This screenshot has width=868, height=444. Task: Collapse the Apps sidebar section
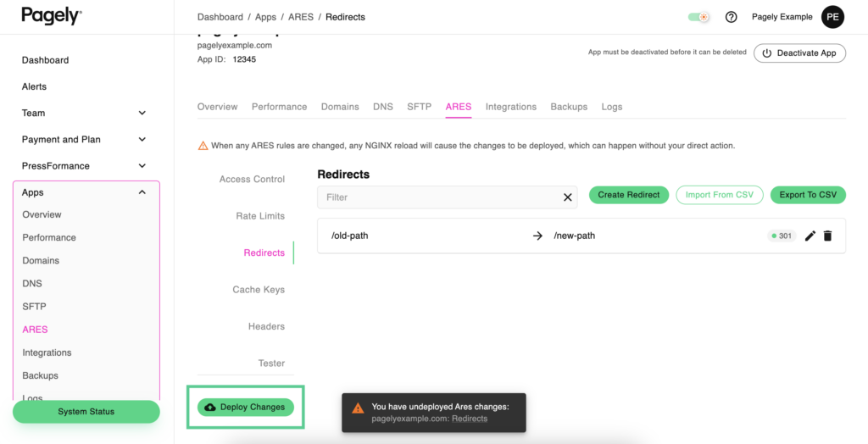tap(142, 192)
